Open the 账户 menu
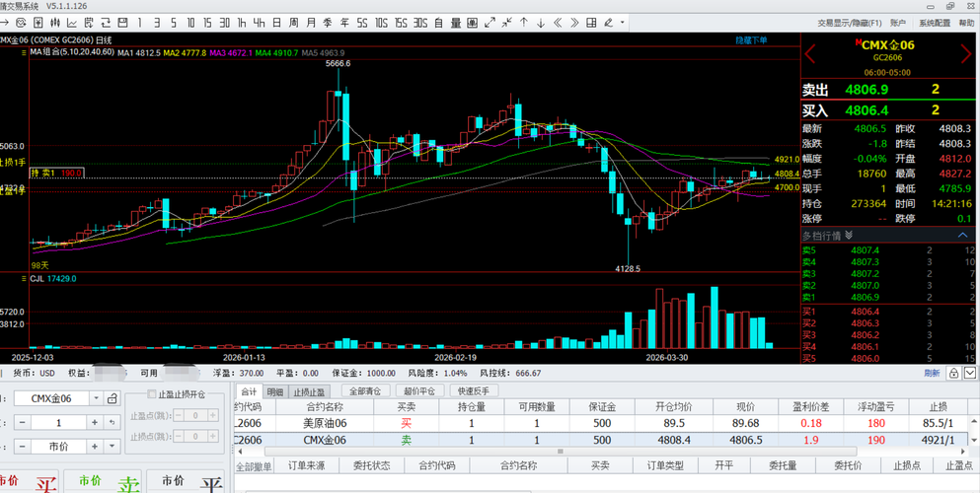 click(x=897, y=23)
